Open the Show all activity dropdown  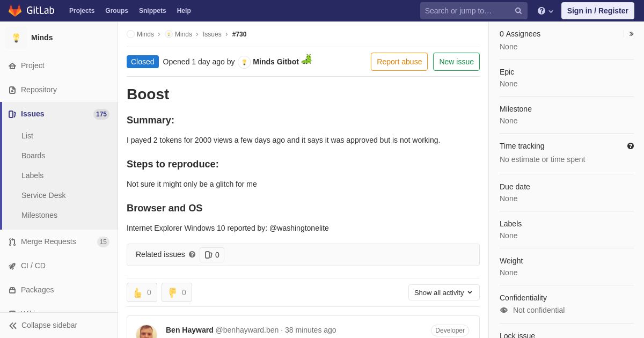[x=444, y=292]
